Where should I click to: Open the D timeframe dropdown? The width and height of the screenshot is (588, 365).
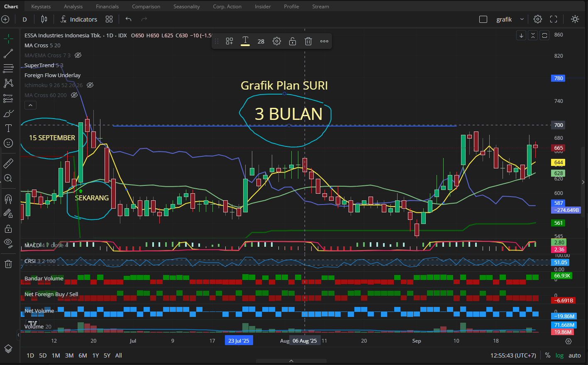coord(24,19)
